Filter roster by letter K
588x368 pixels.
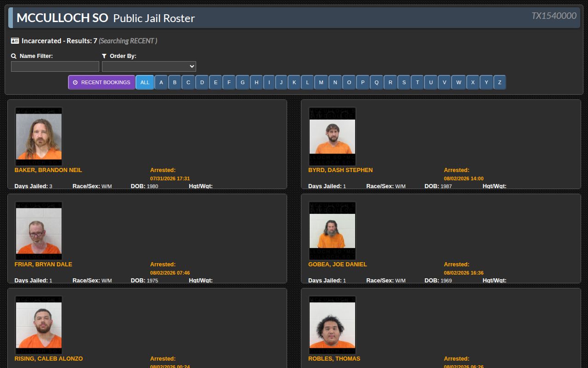coord(294,82)
